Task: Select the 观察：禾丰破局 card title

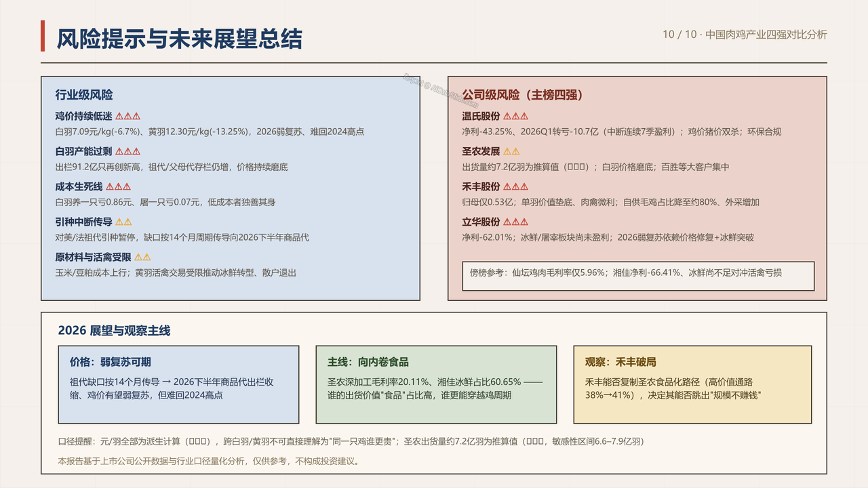Action: [621, 362]
